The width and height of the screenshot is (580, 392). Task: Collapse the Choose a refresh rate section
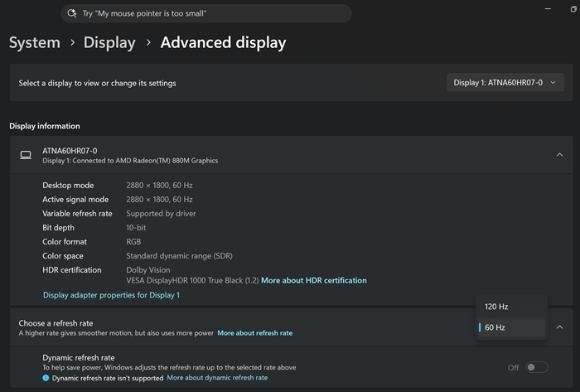pos(559,327)
